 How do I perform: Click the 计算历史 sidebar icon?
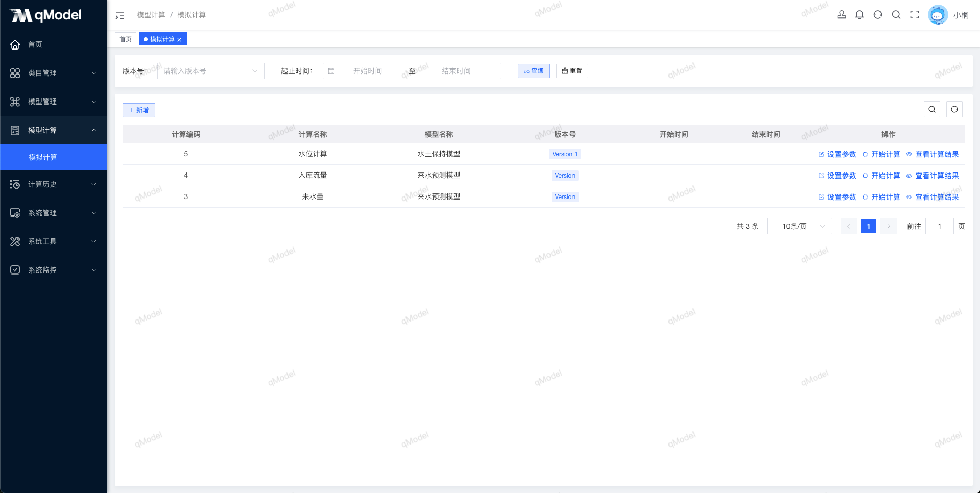[x=15, y=184]
